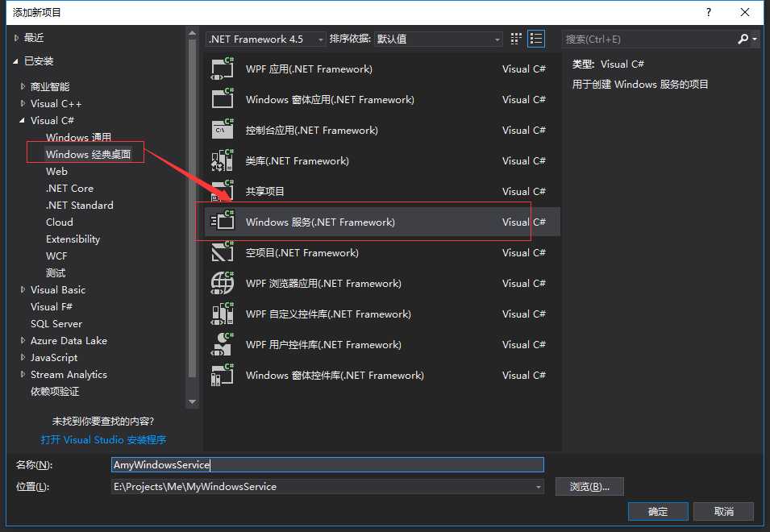Click the 名称 input field

(327, 464)
